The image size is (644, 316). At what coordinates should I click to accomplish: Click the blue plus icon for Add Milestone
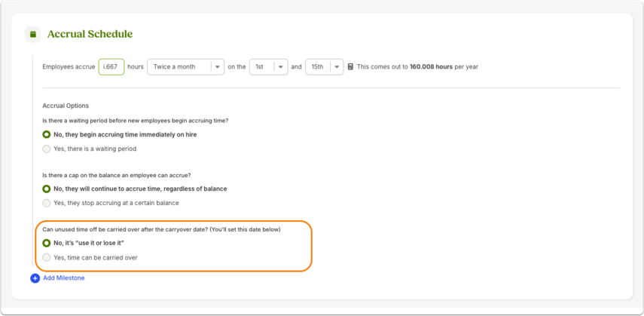pyautogui.click(x=35, y=278)
